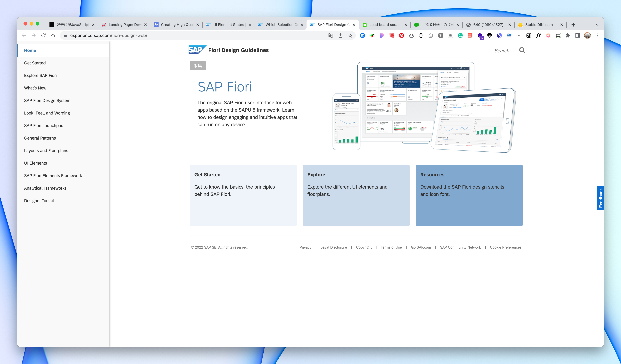
Task: Click the Search input field
Action: click(502, 51)
